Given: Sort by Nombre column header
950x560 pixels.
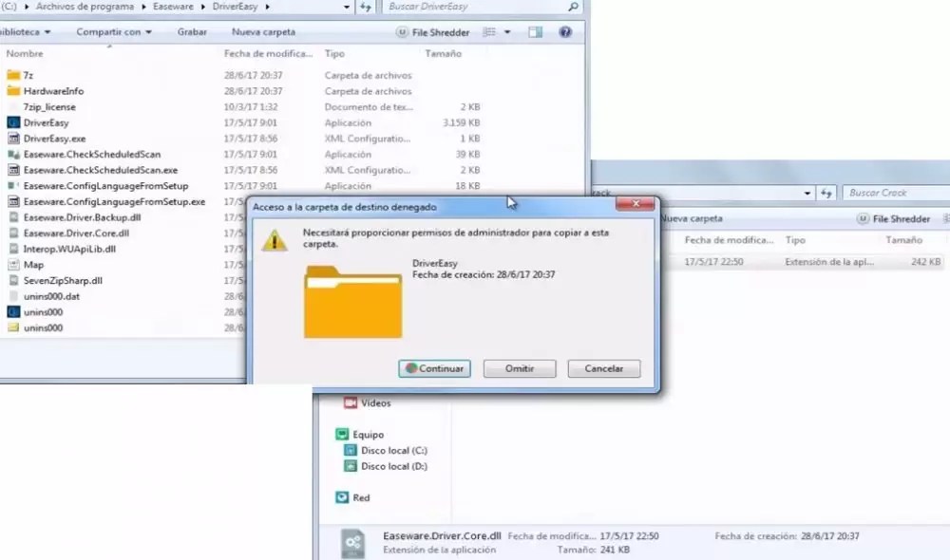Looking at the screenshot, I should (25, 53).
